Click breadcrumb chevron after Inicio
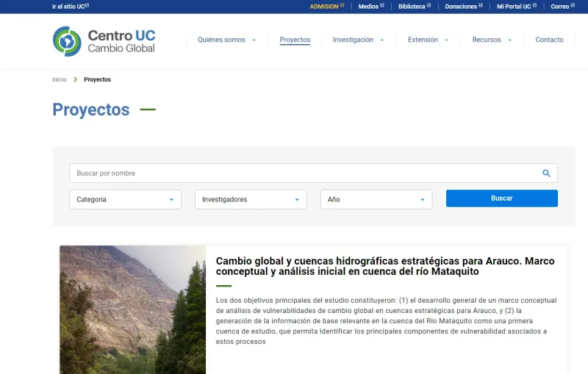The width and height of the screenshot is (588, 374). tap(76, 79)
